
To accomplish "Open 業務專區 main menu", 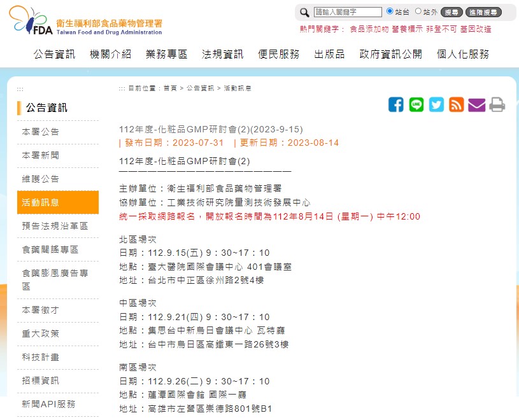I will pos(166,54).
